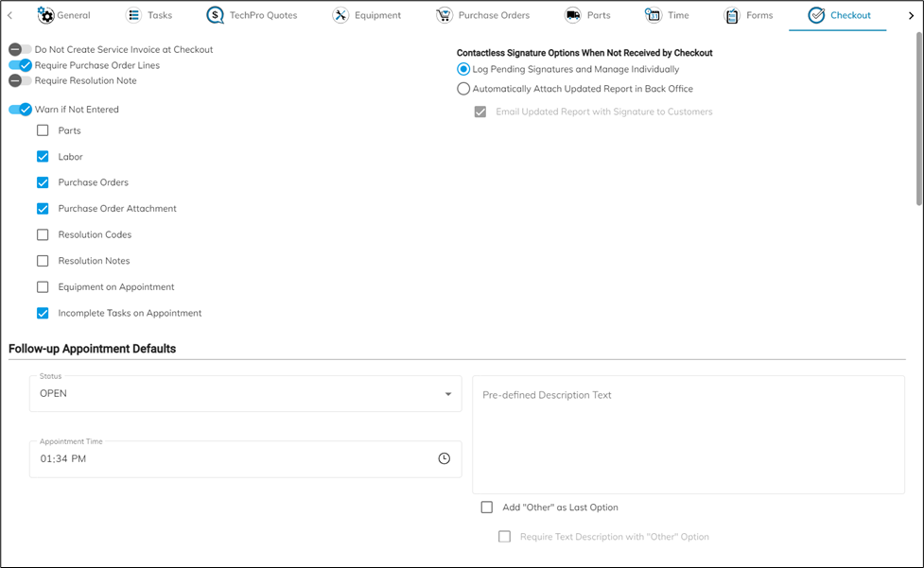Select Automatically Attach Updated Report option

point(463,89)
